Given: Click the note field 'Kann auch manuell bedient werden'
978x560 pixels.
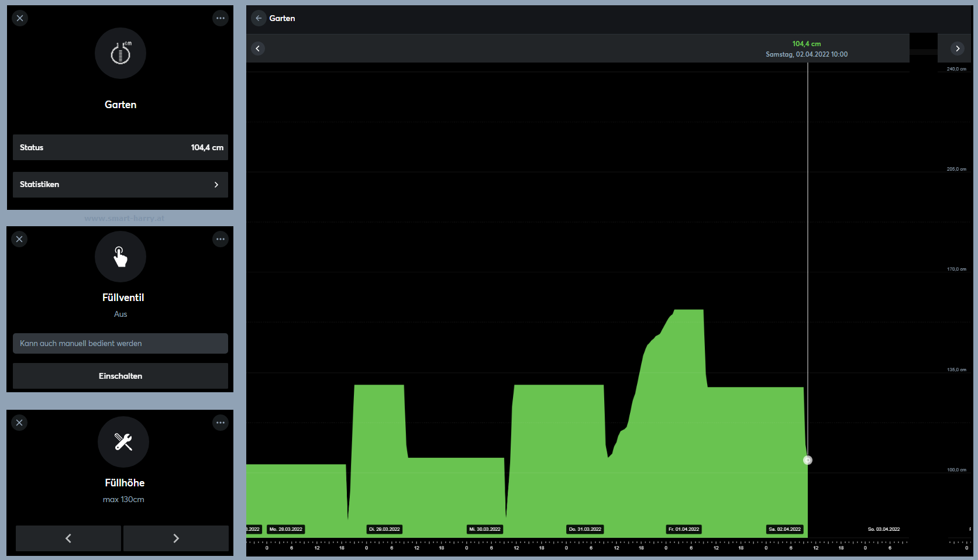Looking at the screenshot, I should (120, 343).
